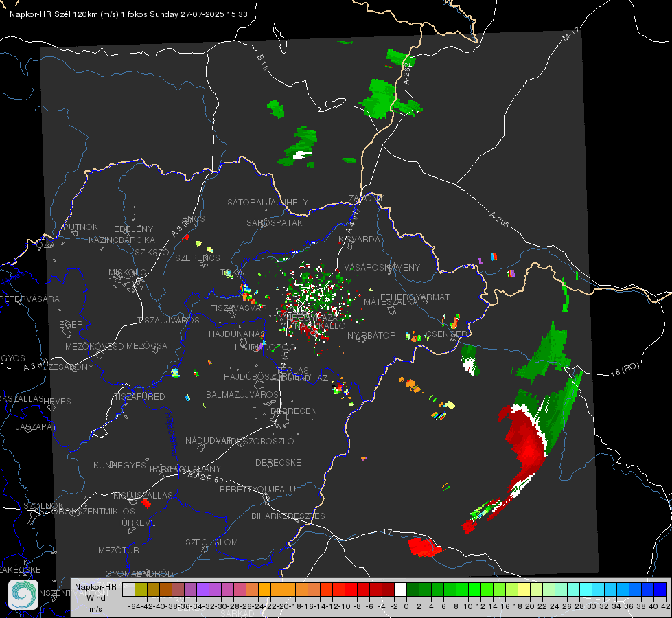Click the MEZŐTÚR town label
The width and height of the screenshot is (672, 618).
click(x=119, y=550)
